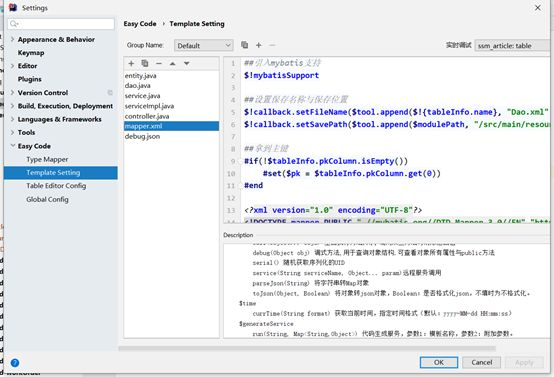Screen dimensions: 554x377
Task: Click the #set($pk) code line
Action: coord(352,173)
